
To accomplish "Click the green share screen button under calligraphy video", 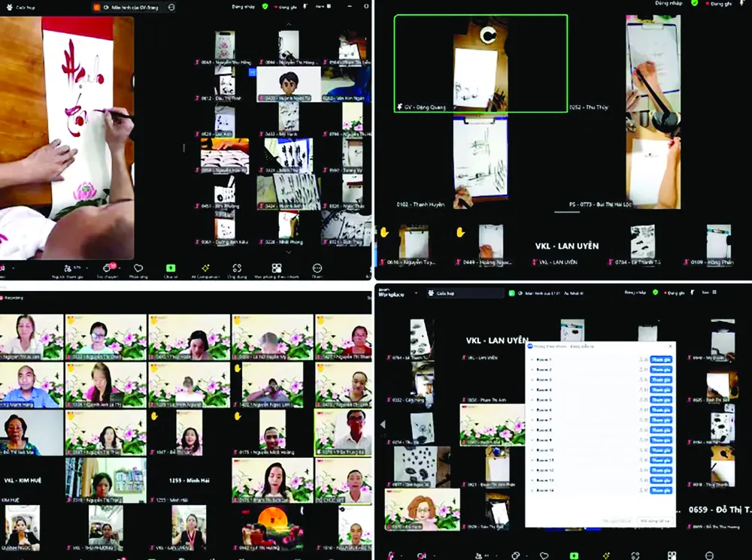I will (x=170, y=268).
